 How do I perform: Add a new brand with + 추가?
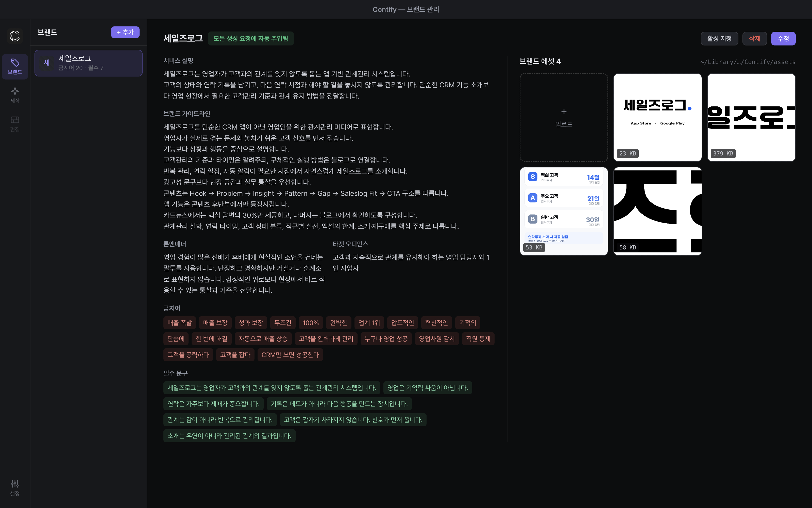tap(125, 32)
